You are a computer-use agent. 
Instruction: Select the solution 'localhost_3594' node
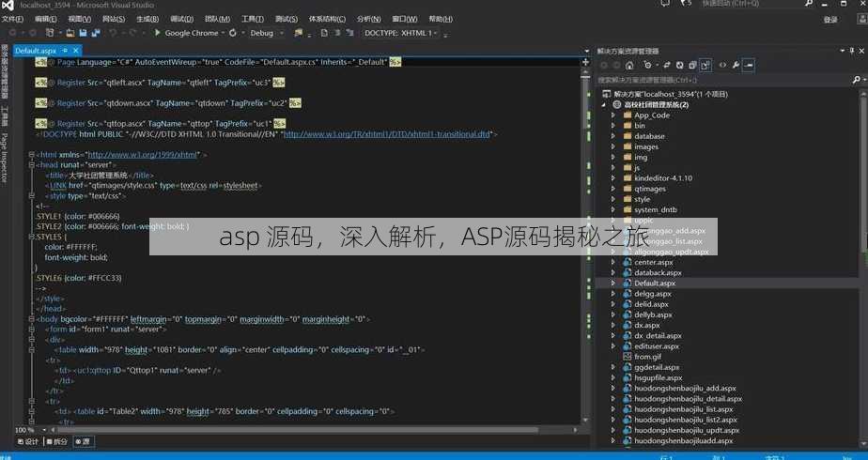click(665, 94)
